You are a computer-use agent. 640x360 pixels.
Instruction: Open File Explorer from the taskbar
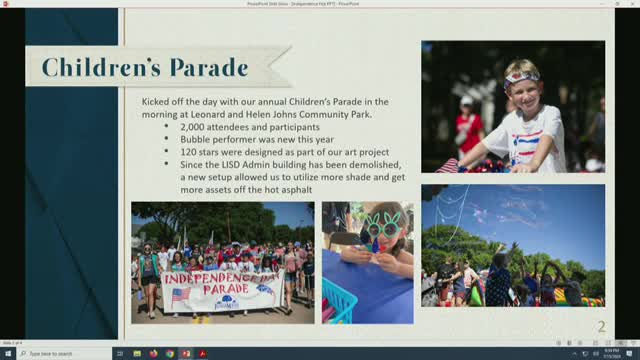click(137, 353)
